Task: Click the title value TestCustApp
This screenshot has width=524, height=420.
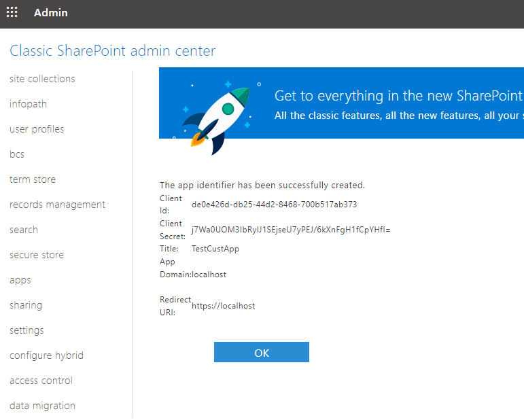Action: coord(215,249)
